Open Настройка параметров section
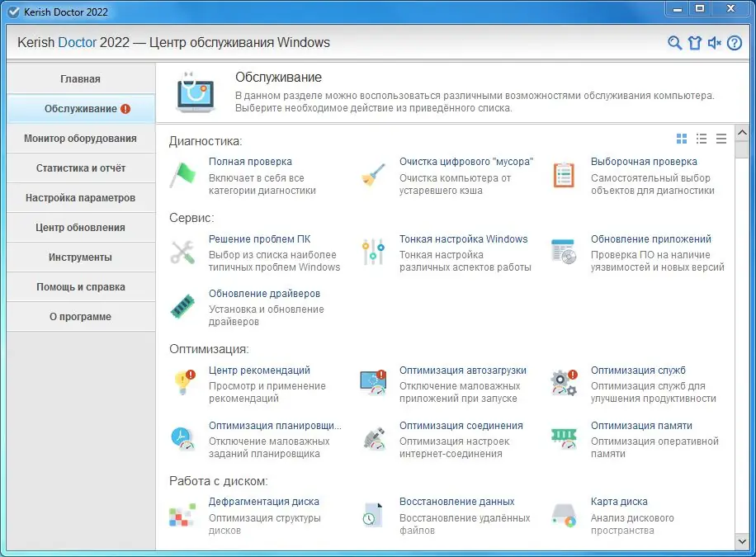The image size is (756, 557). (x=81, y=198)
